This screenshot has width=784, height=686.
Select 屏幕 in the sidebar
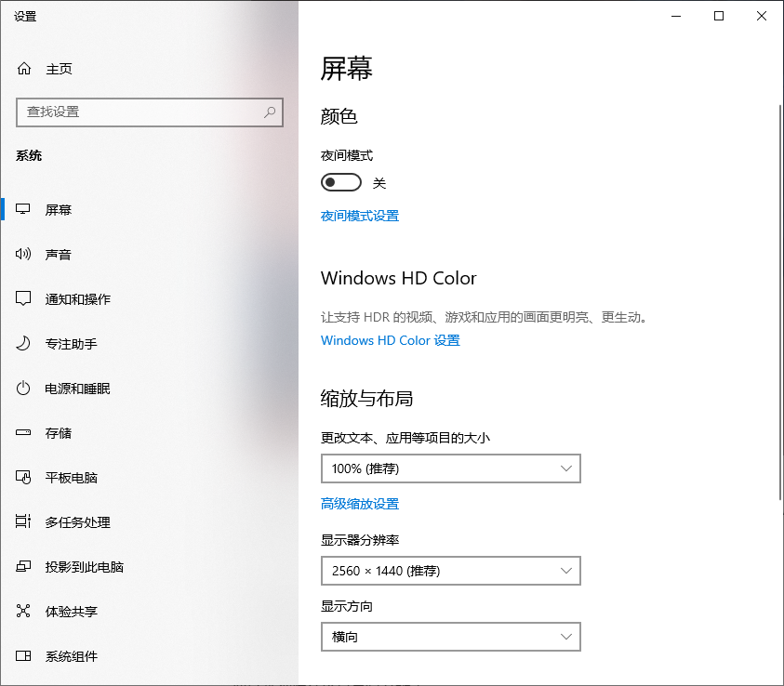[59, 209]
